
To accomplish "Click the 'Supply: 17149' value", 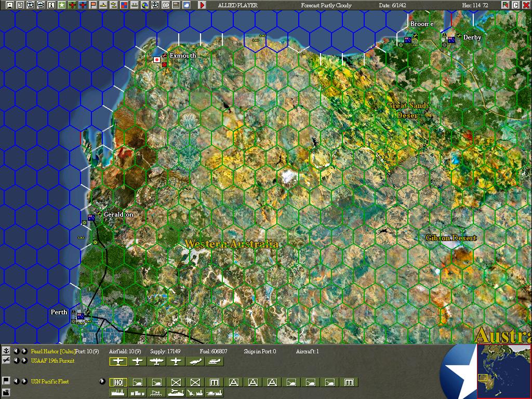I will click(165, 351).
